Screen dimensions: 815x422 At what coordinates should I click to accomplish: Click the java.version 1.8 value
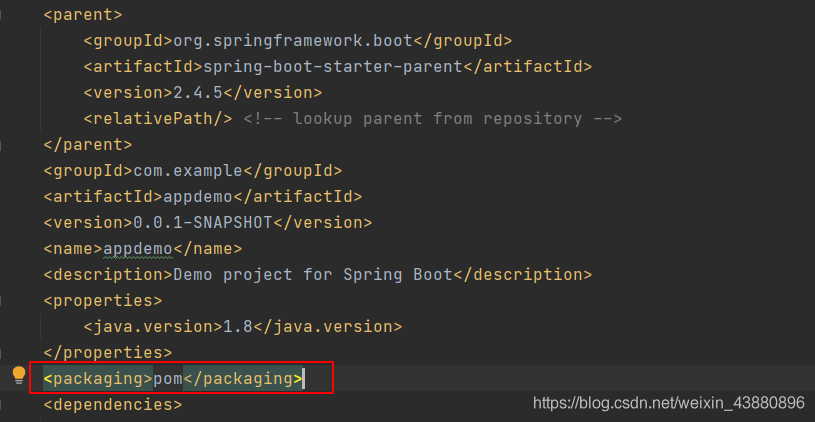[236, 327]
